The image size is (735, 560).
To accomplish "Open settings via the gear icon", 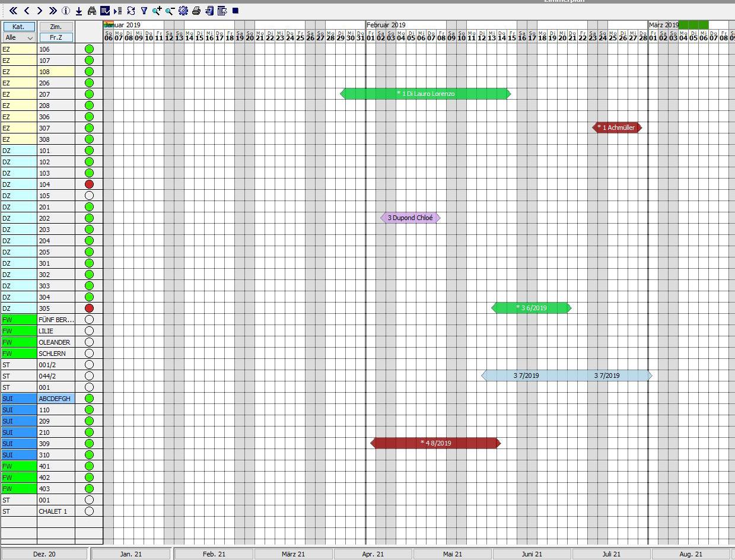I will pos(183,11).
